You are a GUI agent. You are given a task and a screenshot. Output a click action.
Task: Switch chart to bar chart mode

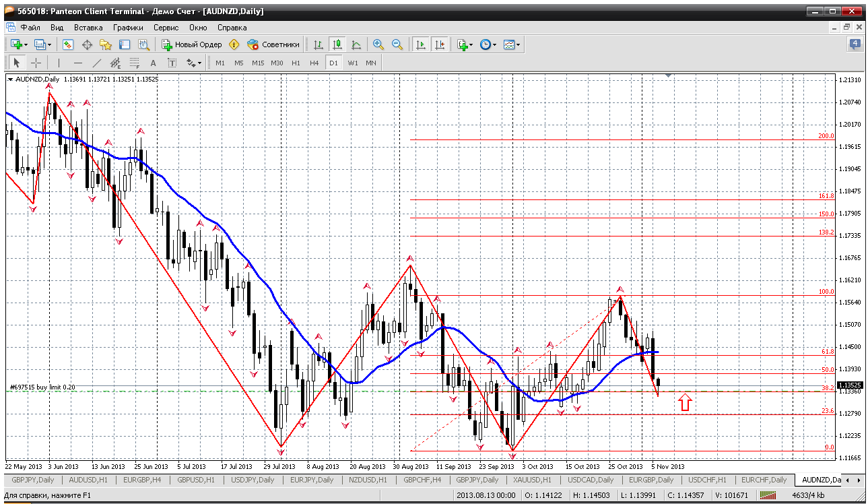pyautogui.click(x=319, y=44)
